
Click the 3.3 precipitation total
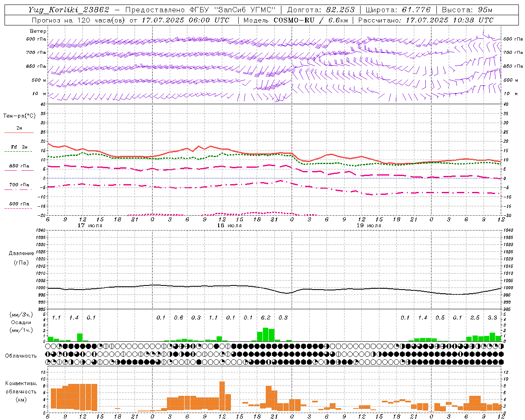(492, 317)
